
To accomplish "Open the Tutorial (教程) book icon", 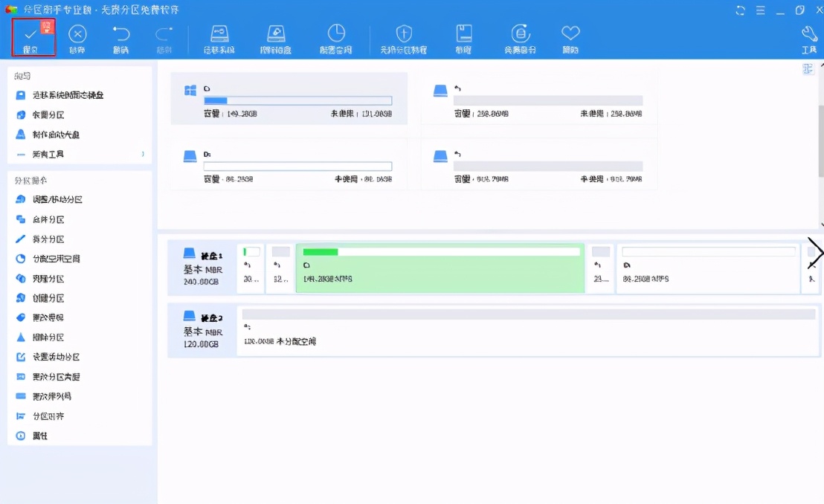I will point(463,39).
